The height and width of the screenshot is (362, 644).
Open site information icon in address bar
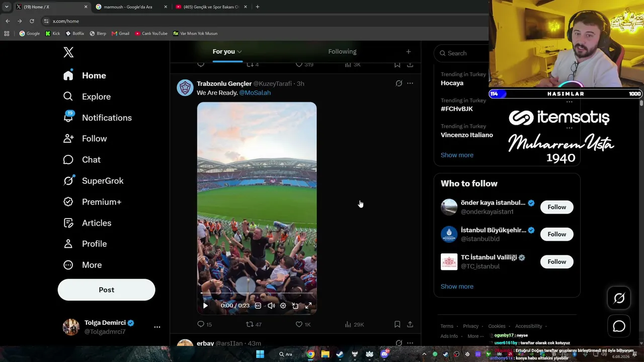(46, 21)
